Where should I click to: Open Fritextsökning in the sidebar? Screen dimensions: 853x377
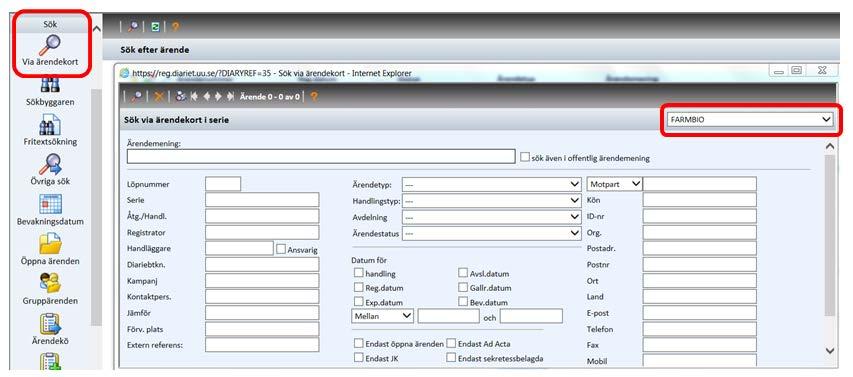(50, 131)
